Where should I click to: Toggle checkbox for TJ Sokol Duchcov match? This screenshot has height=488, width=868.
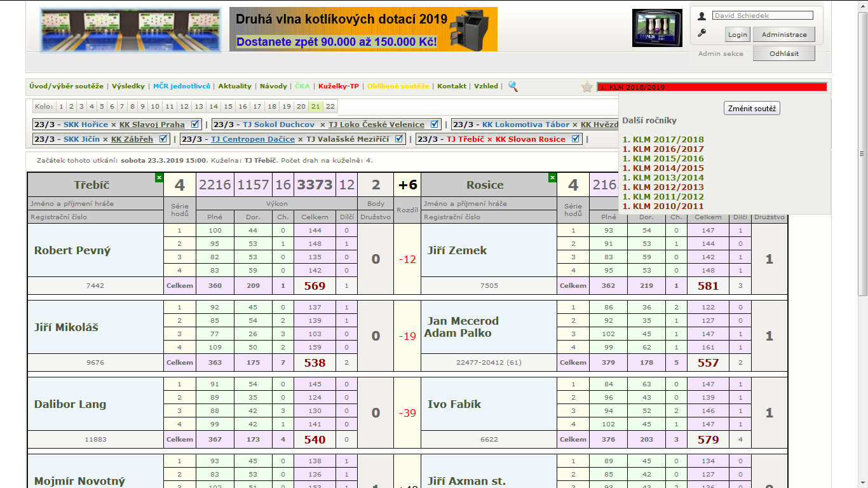(x=435, y=125)
